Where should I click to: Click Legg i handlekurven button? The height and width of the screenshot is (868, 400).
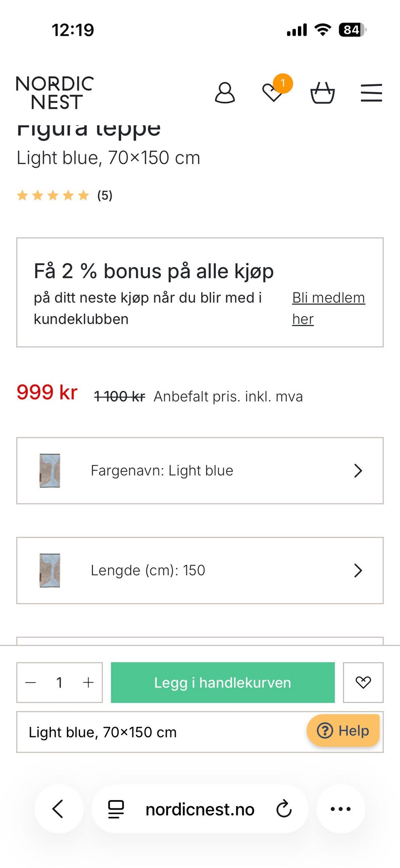click(x=222, y=682)
